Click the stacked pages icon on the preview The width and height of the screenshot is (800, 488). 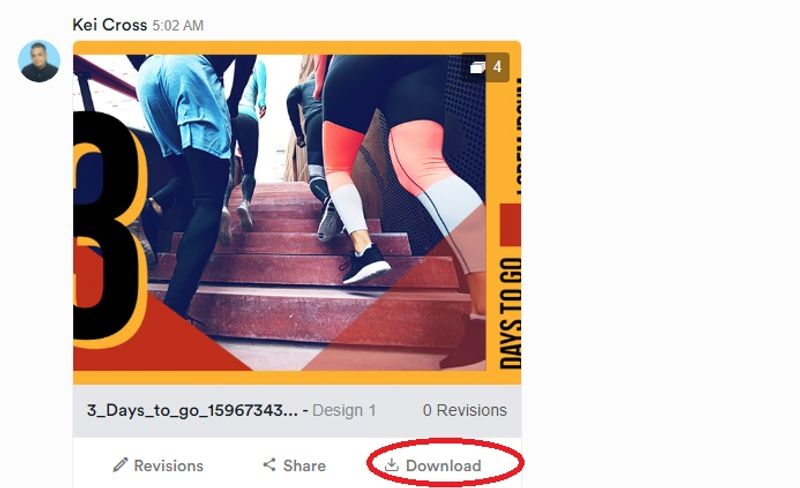[x=478, y=67]
